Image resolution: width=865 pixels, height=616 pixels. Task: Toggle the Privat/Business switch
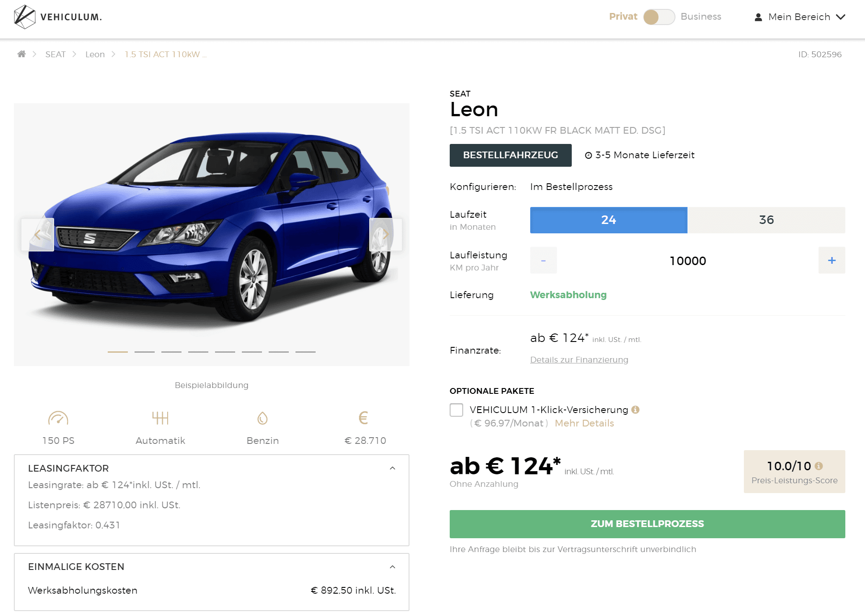pos(659,17)
